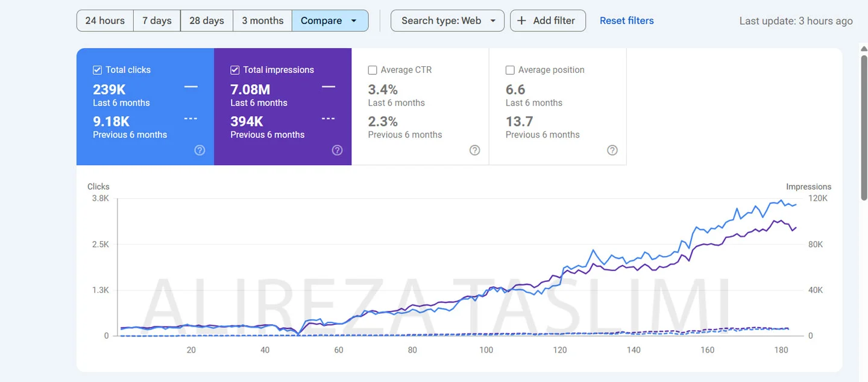The height and width of the screenshot is (382, 868).
Task: Enable the Average CTR checkbox
Action: pyautogui.click(x=373, y=70)
